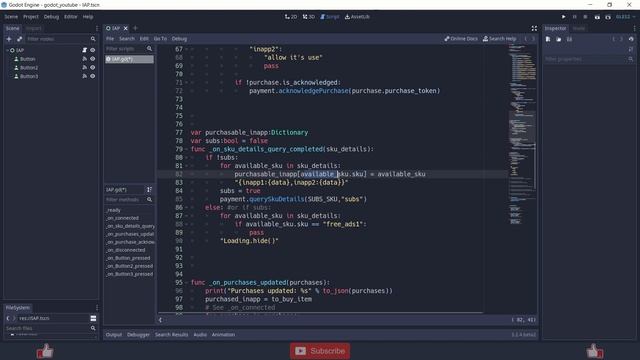Open Debugger bottom panel
Viewport: 640px width, 360px height.
[138, 335]
